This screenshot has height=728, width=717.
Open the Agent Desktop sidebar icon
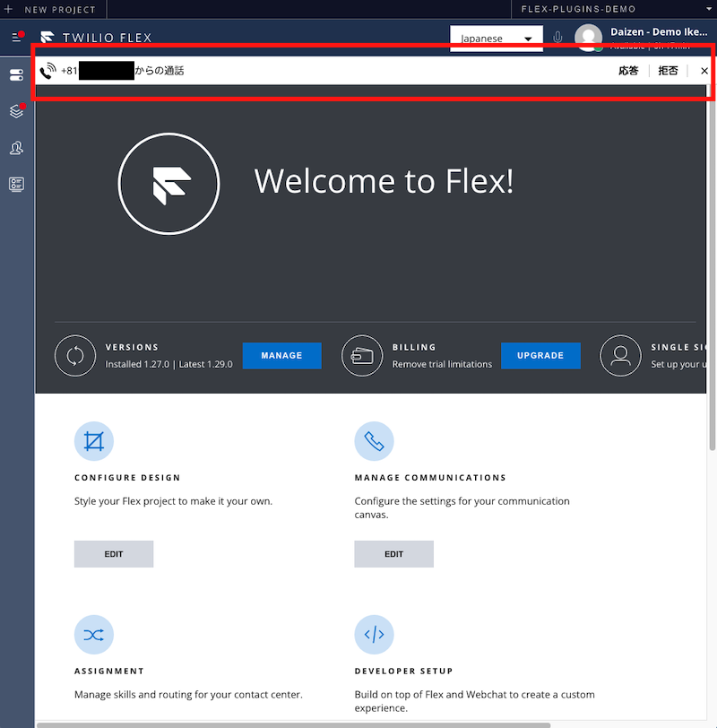(x=16, y=74)
